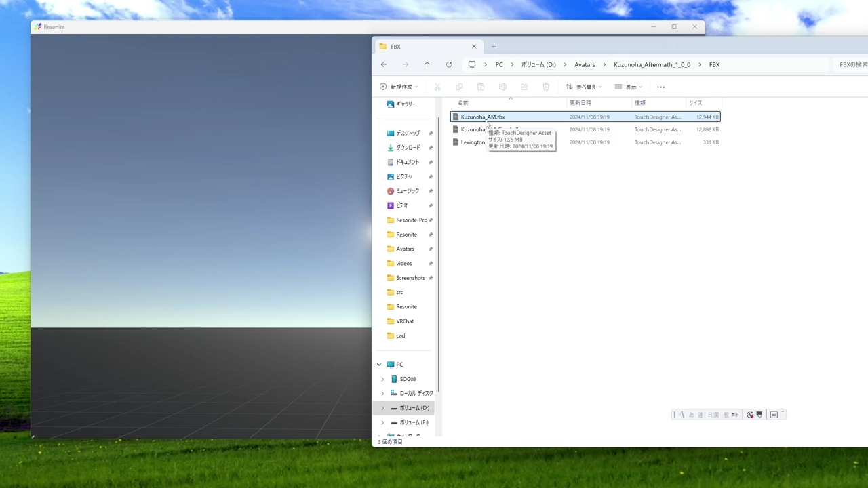Click the Up directory arrow

tap(427, 65)
